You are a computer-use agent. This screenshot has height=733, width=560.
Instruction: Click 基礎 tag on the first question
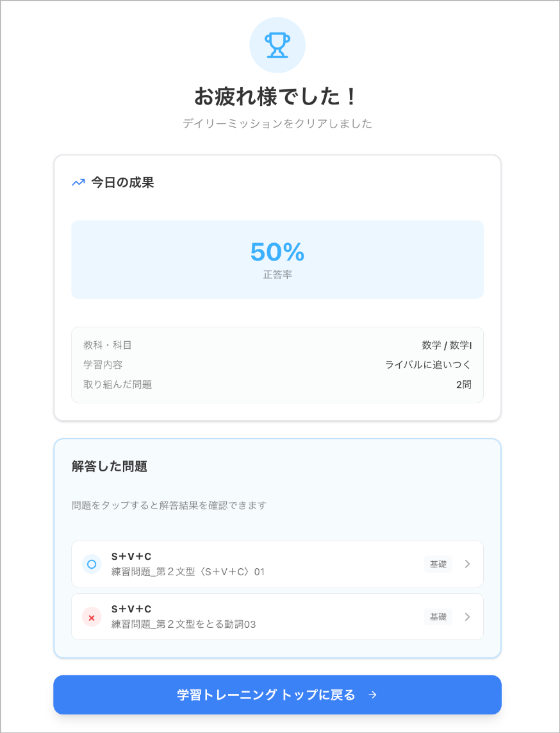coord(438,564)
